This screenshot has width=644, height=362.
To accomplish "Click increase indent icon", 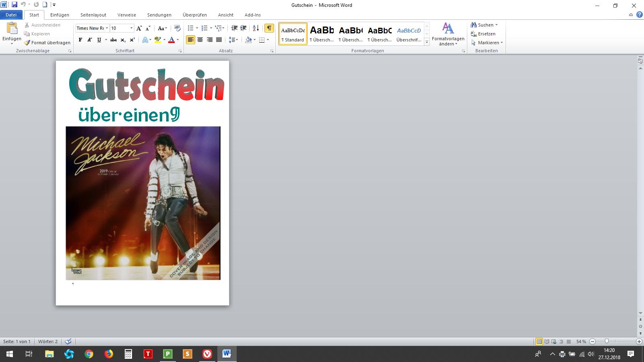I will tap(244, 28).
